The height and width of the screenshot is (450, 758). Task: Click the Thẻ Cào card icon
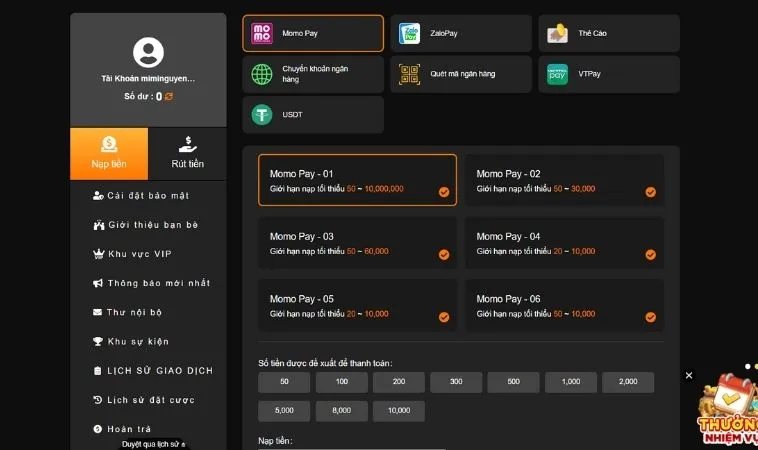(x=557, y=33)
